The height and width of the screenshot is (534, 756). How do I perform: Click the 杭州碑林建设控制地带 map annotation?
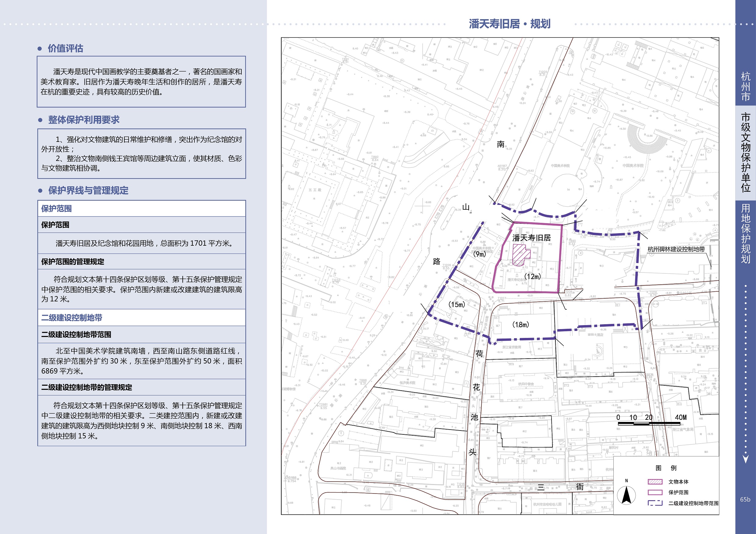676,249
